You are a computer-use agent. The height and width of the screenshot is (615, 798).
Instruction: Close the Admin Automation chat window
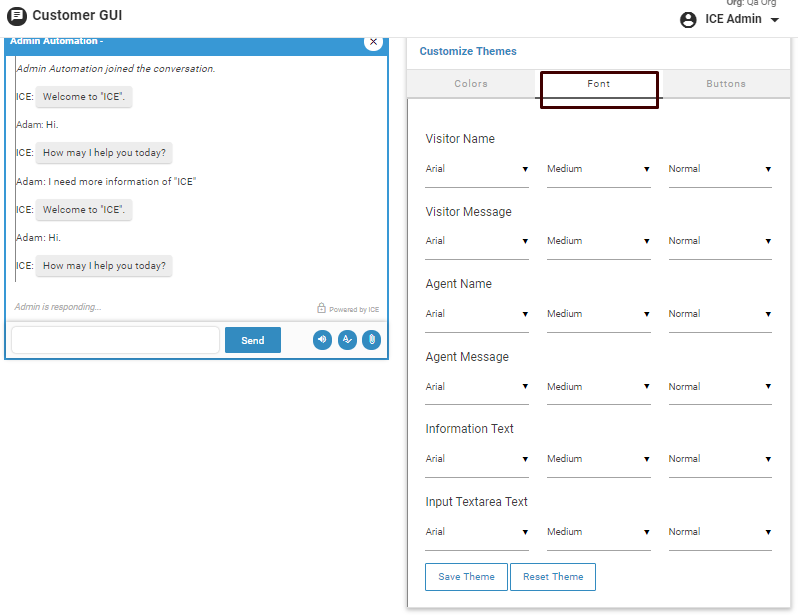click(374, 42)
